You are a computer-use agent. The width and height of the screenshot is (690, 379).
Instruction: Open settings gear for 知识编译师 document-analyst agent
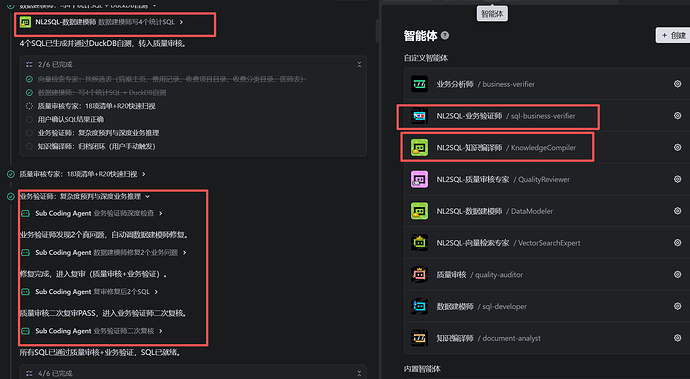677,338
